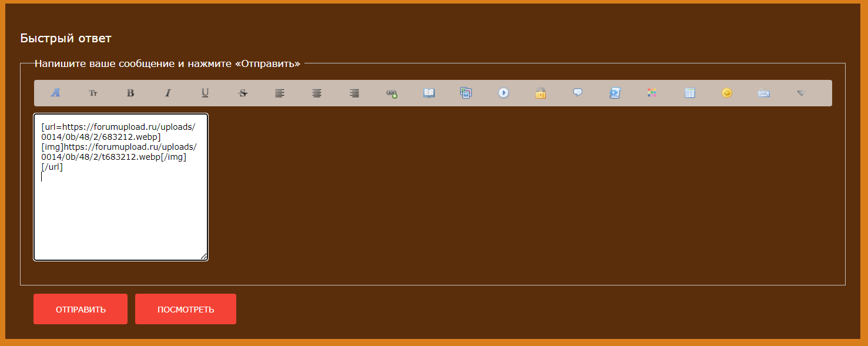Center align the text
Viewport: 868px width, 346px height.
[317, 93]
